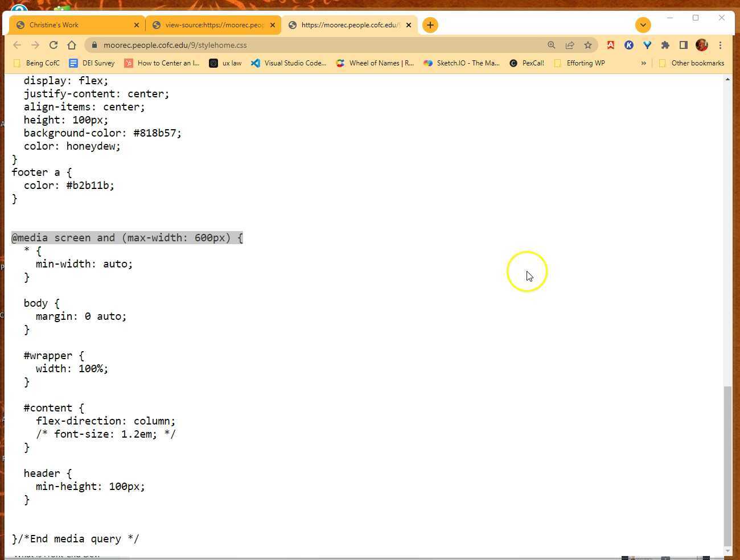
Task: Open the DEI Survey bookmark
Action: click(92, 63)
